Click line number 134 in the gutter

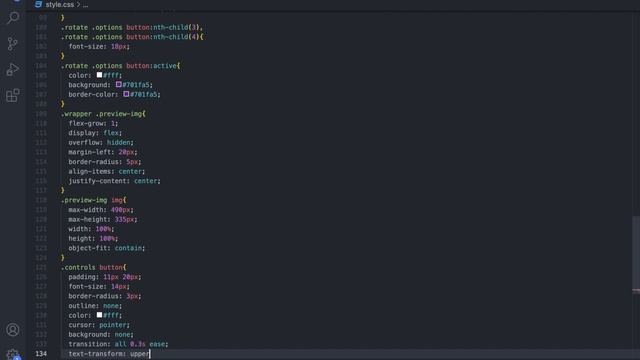(x=41, y=353)
